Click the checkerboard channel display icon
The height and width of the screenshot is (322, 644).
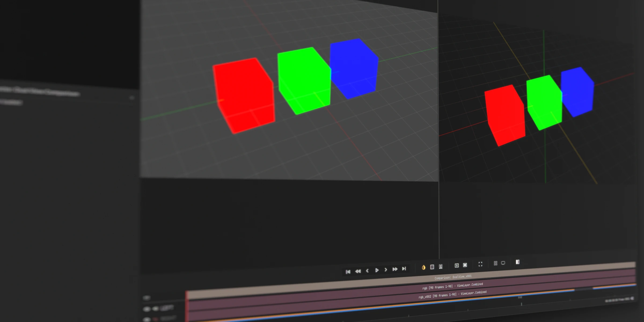tap(432, 266)
